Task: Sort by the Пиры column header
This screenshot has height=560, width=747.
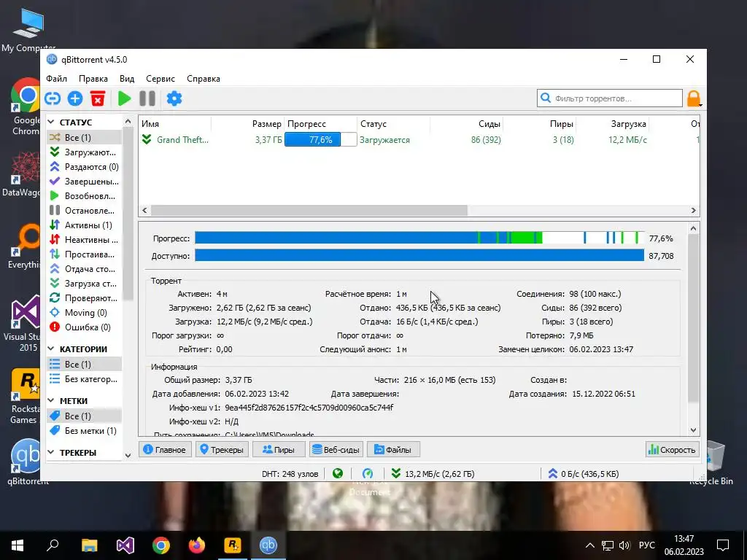Action: coord(539,124)
